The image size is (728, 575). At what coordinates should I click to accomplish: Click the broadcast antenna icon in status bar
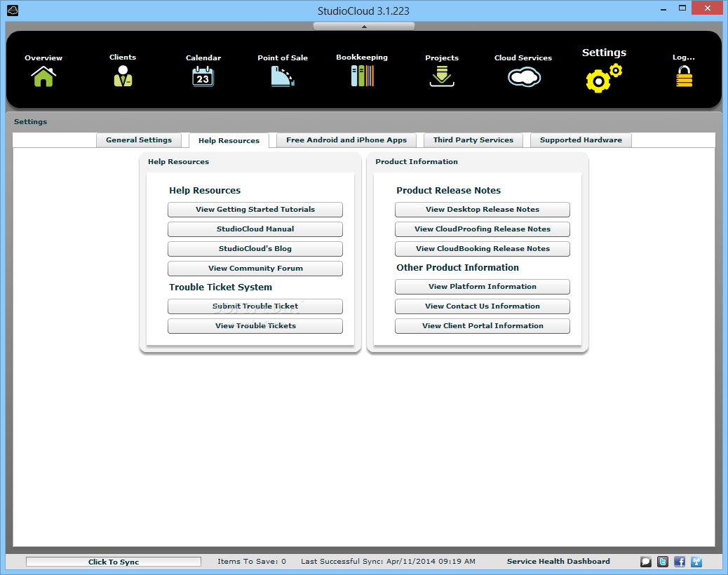click(696, 562)
